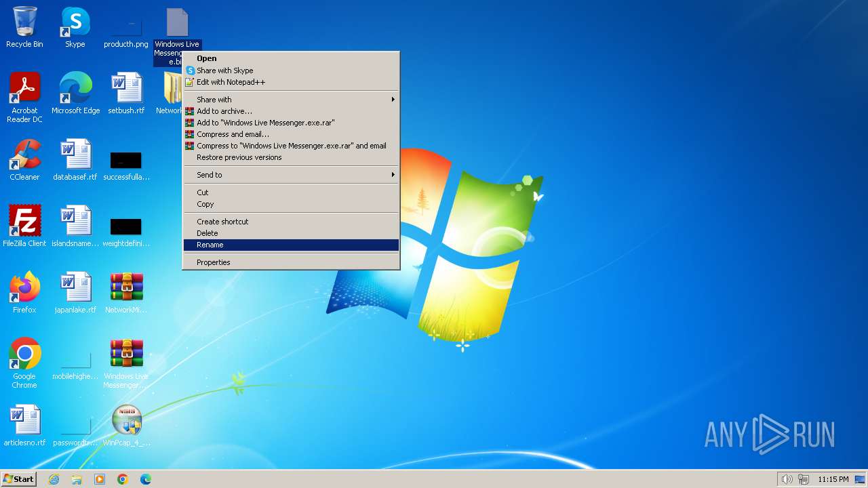Image resolution: width=868 pixels, height=488 pixels.
Task: Expand the Share with submenu
Action: (x=291, y=100)
